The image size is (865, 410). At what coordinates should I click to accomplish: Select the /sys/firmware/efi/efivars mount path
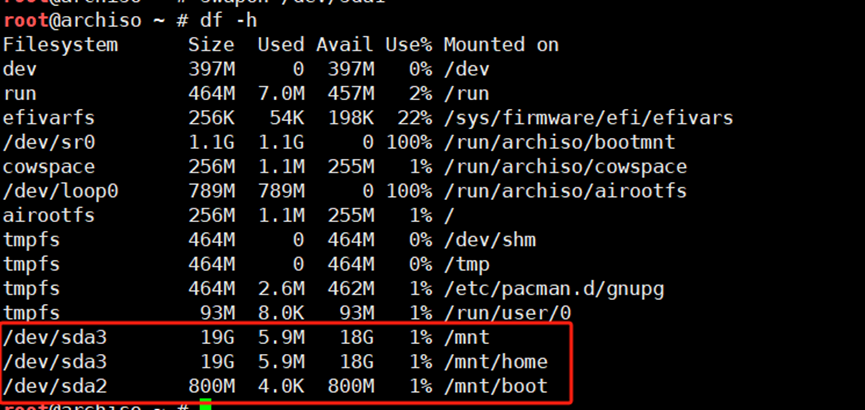click(x=588, y=118)
